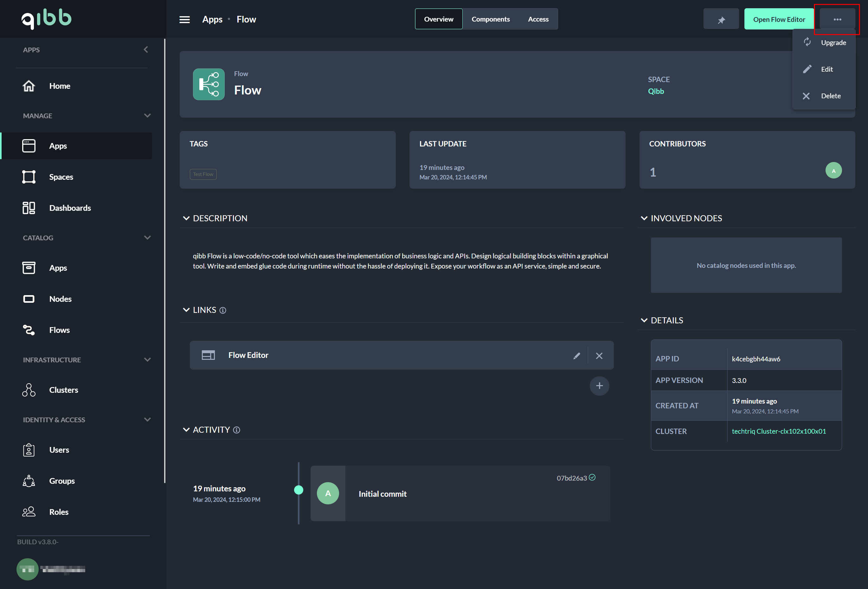Edit the Flow Editor link pencil icon
The image size is (868, 589).
tap(576, 355)
